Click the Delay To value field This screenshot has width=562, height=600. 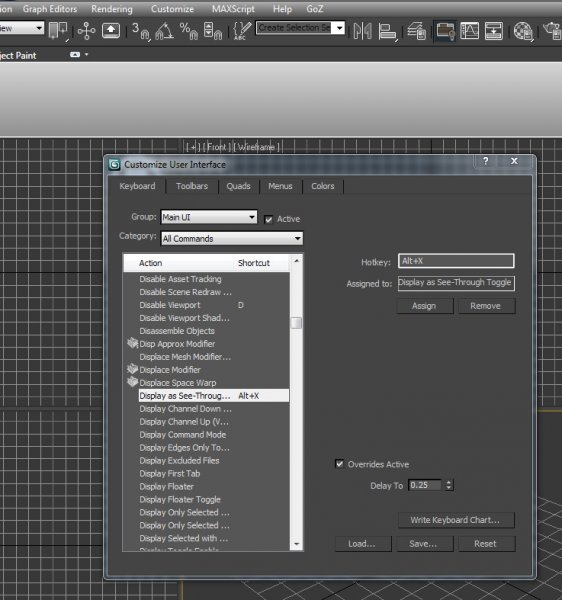[x=426, y=485]
